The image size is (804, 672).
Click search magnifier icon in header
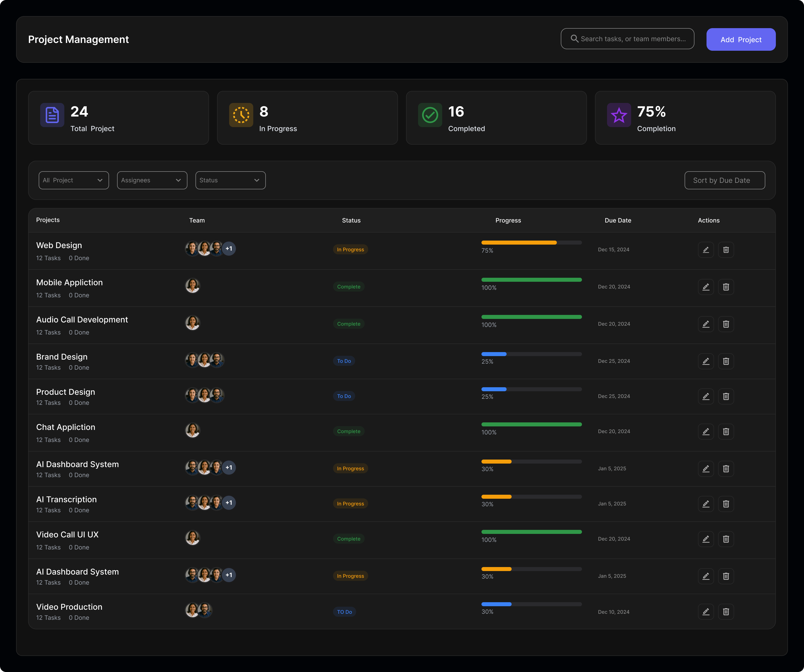[574, 39]
